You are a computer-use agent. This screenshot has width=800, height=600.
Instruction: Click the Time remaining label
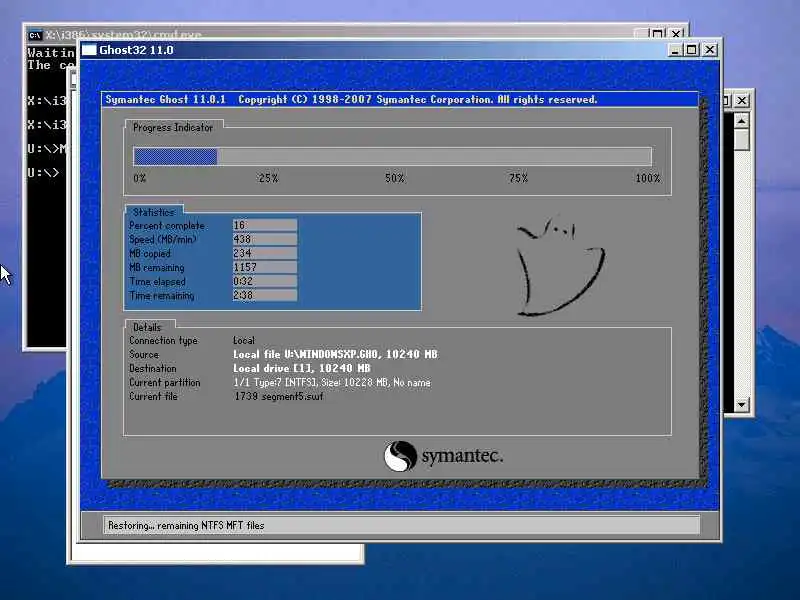pos(162,295)
